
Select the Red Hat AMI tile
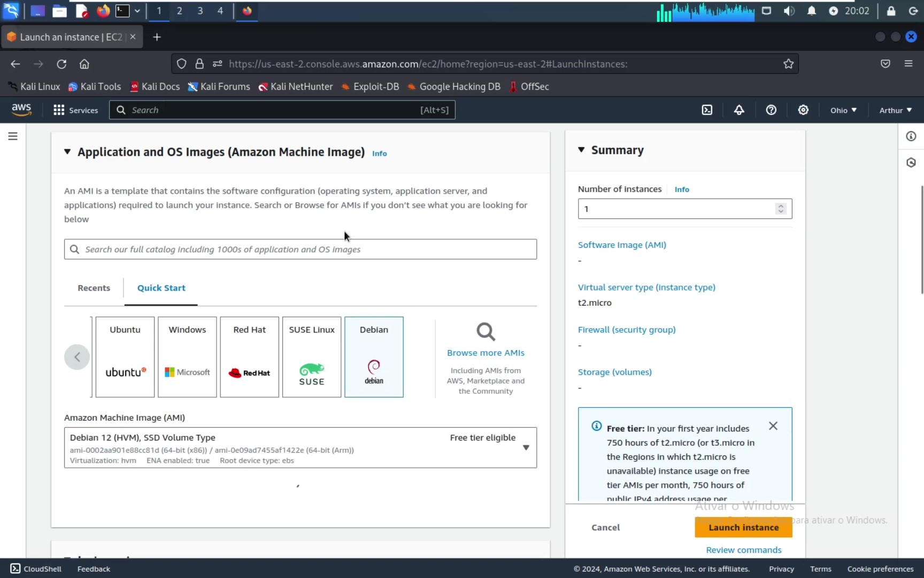(x=249, y=357)
